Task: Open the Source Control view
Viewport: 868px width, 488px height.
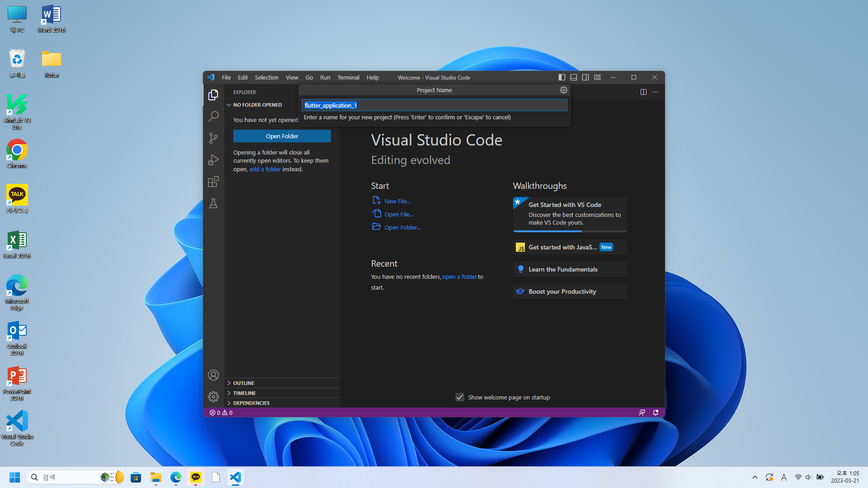Action: tap(213, 138)
